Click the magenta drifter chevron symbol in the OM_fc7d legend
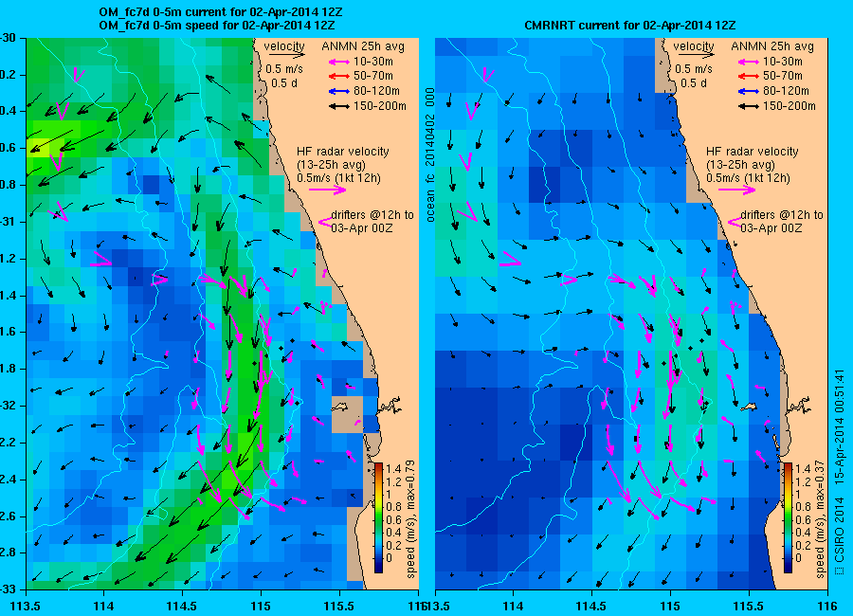The width and height of the screenshot is (853, 616). tap(325, 222)
